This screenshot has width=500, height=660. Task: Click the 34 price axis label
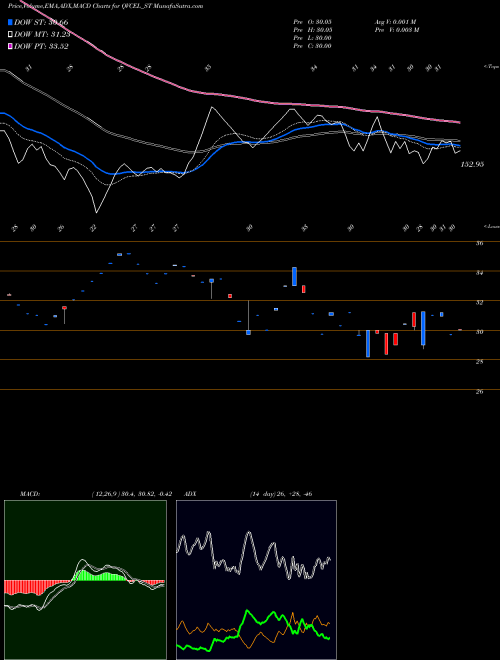point(479,273)
